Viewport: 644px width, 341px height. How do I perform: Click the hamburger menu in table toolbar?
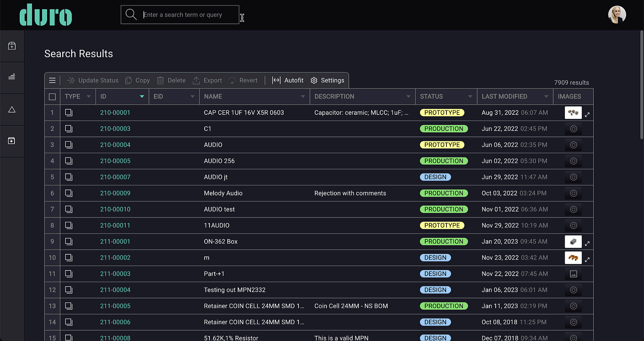(x=52, y=80)
